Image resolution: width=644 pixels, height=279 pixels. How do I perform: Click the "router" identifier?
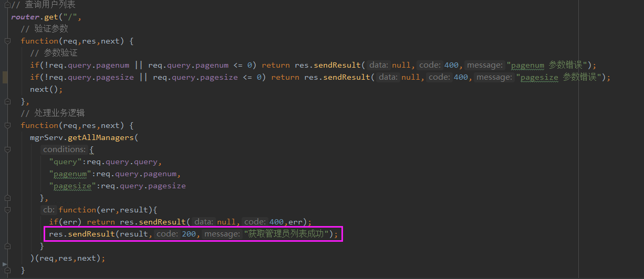coord(26,17)
